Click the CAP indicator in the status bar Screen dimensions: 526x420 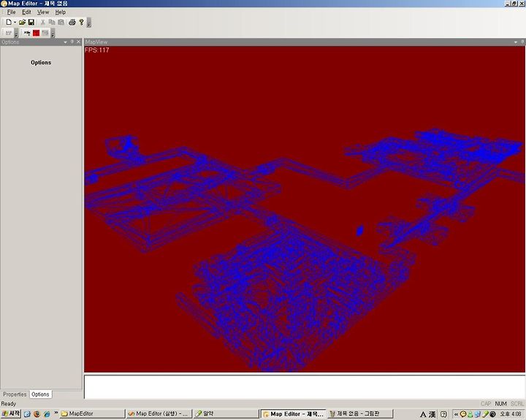(x=486, y=404)
